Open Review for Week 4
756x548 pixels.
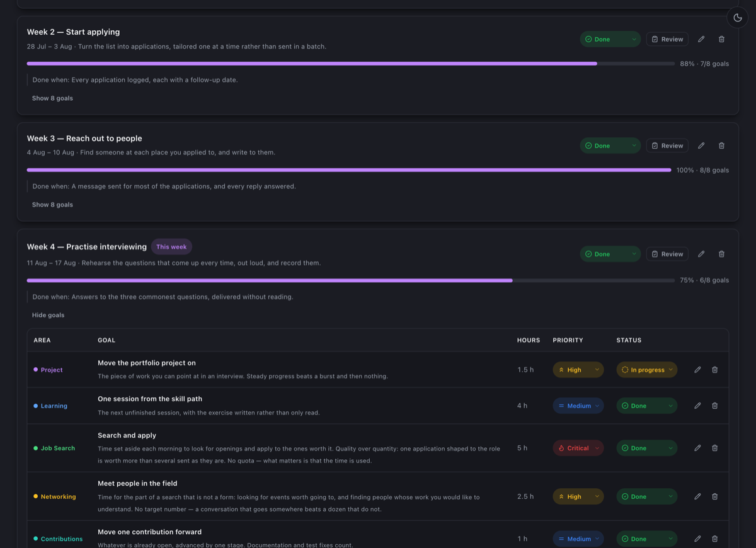pyautogui.click(x=667, y=254)
